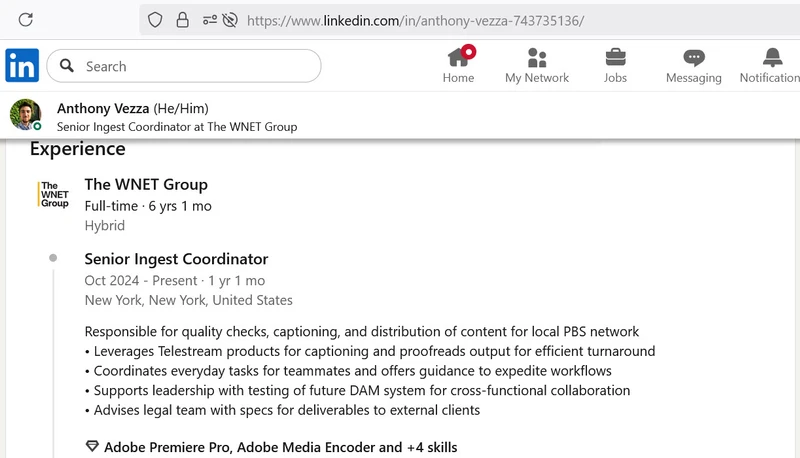
Task: Click the tracking protection shield icon
Action: (155, 20)
